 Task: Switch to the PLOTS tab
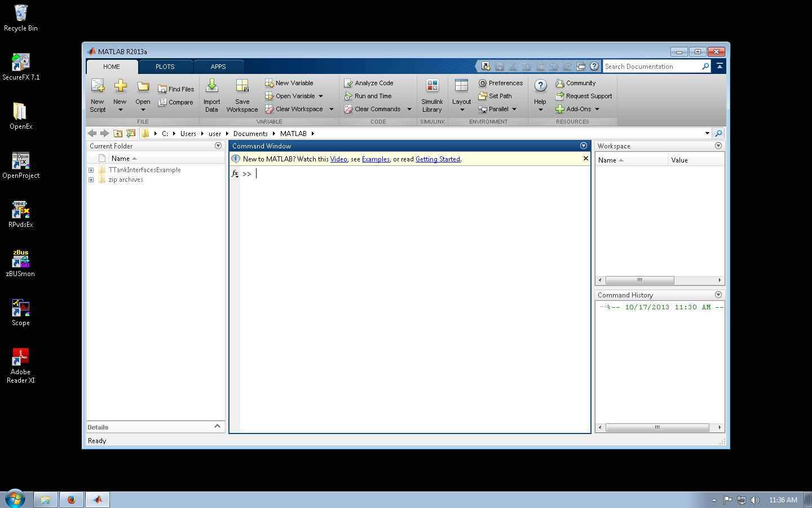coord(165,67)
